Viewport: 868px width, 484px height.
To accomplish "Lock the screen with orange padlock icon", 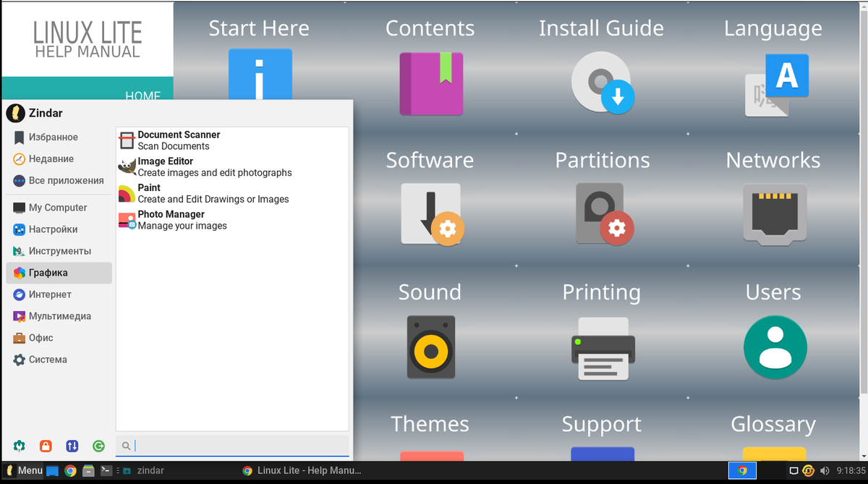I will point(46,446).
